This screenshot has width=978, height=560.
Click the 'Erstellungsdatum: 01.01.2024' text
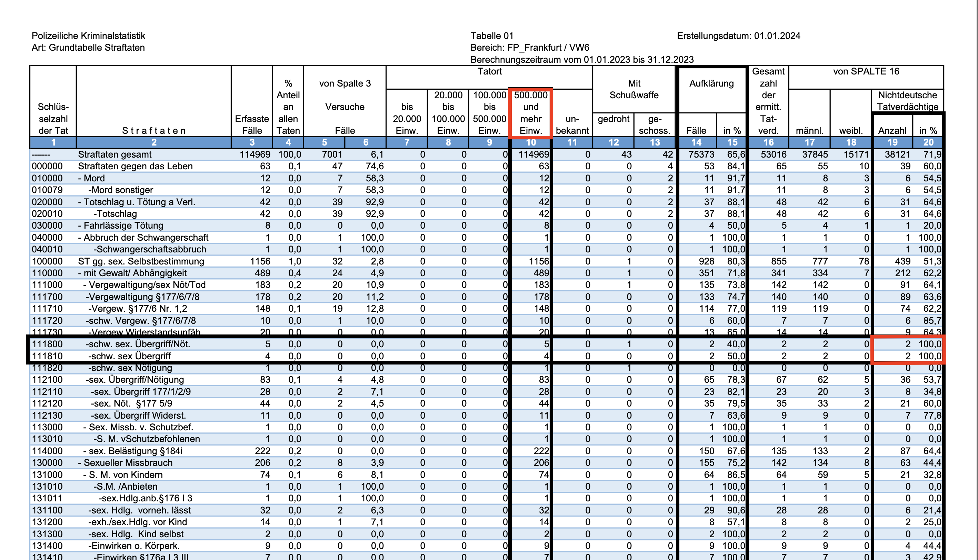point(738,36)
